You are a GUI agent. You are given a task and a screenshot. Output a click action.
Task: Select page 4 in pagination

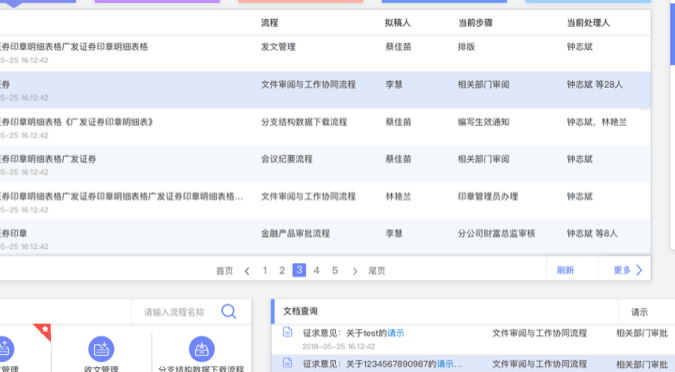(x=316, y=270)
